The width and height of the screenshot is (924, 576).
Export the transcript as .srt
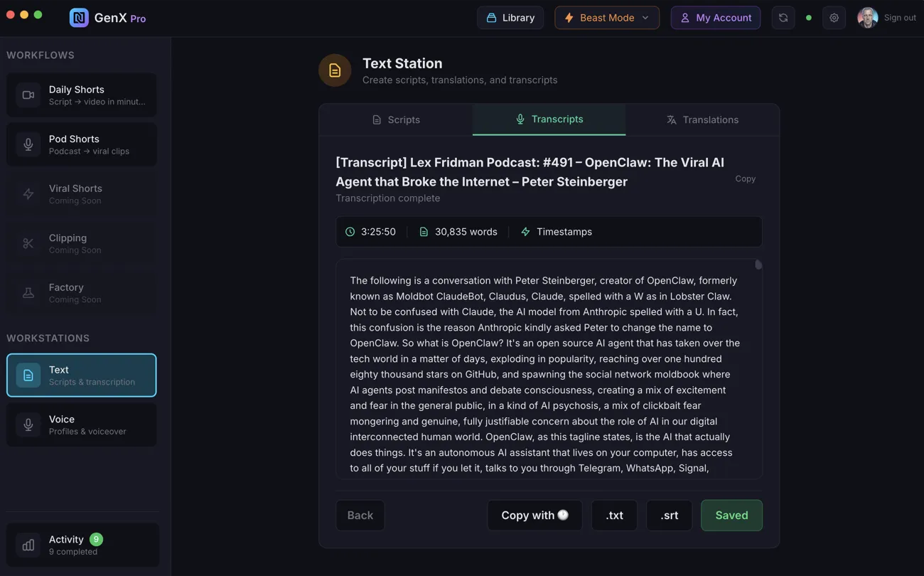pos(669,515)
